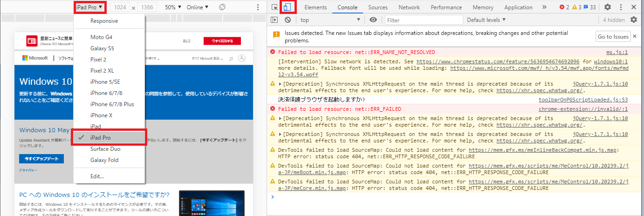Click the red errors count badge

pos(563,7)
